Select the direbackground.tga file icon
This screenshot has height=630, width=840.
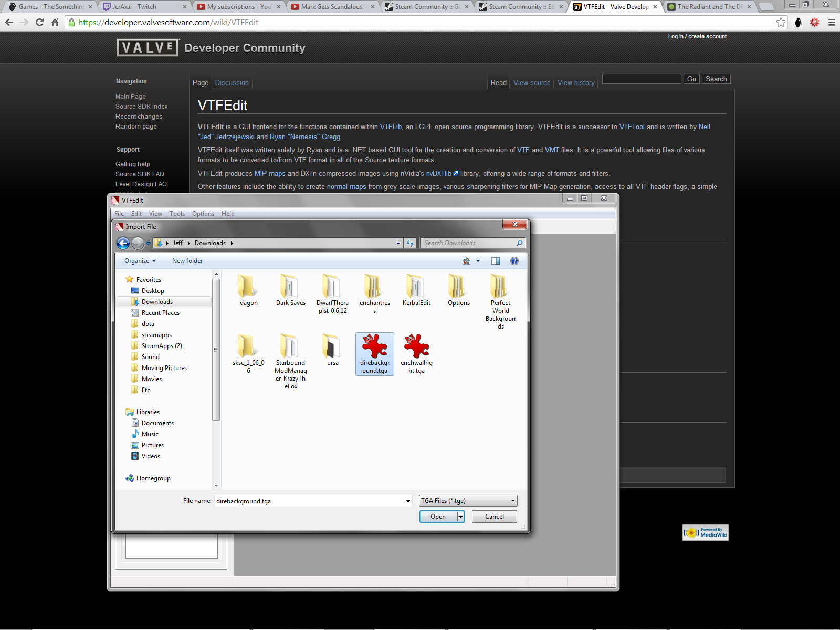[375, 346]
